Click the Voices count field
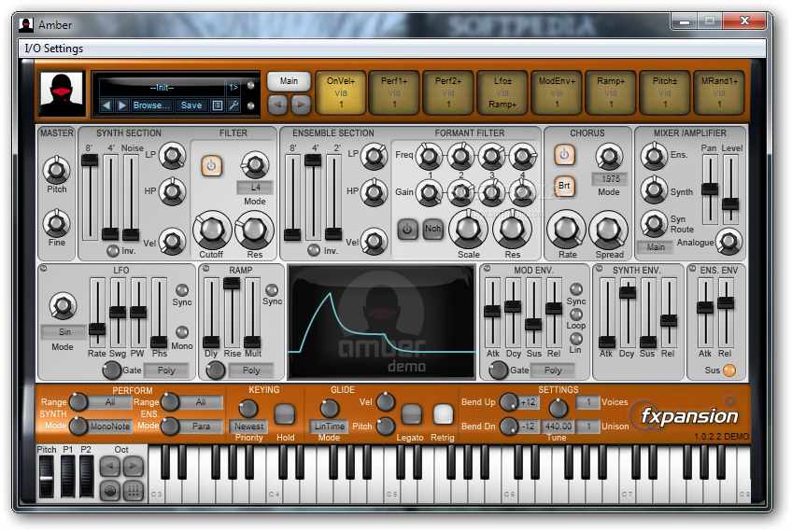This screenshot has width=792, height=532. [x=588, y=402]
